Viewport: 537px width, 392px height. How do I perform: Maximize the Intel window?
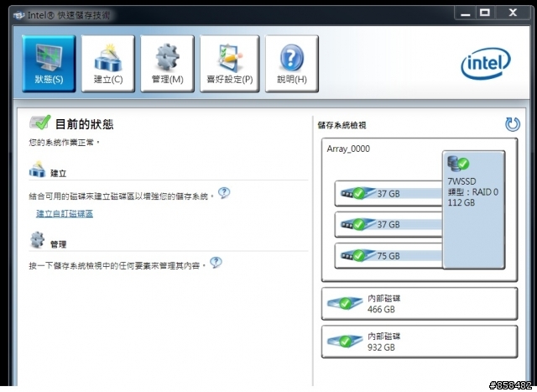coord(485,13)
